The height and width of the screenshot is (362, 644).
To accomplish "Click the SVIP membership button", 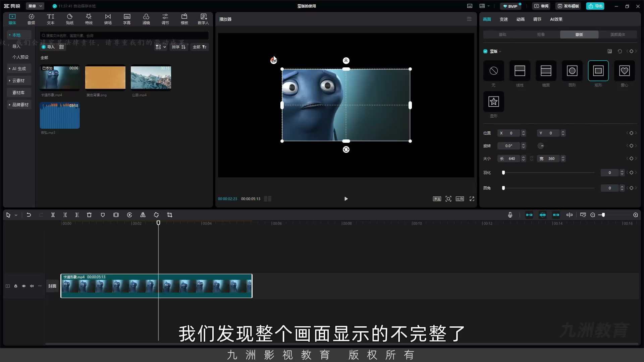I will click(511, 6).
